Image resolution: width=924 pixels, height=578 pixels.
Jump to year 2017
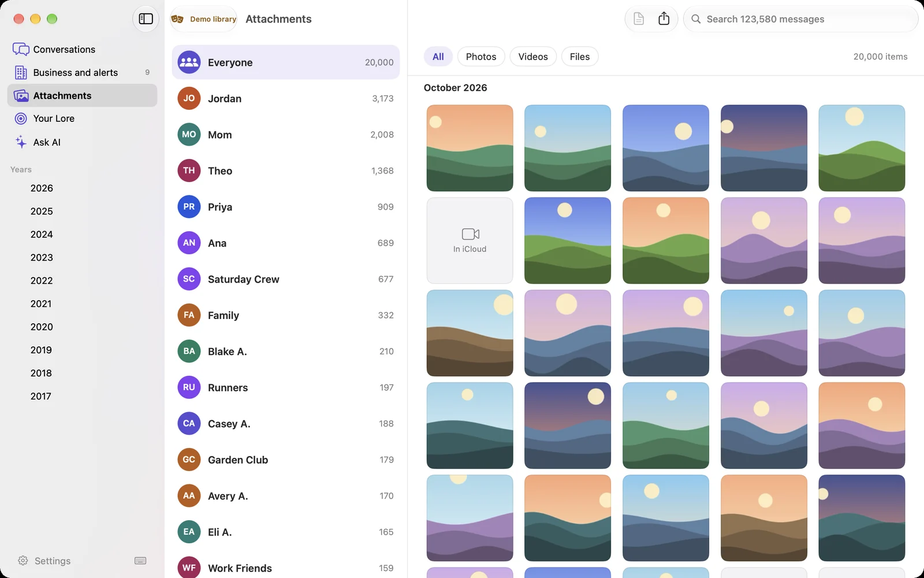41,396
